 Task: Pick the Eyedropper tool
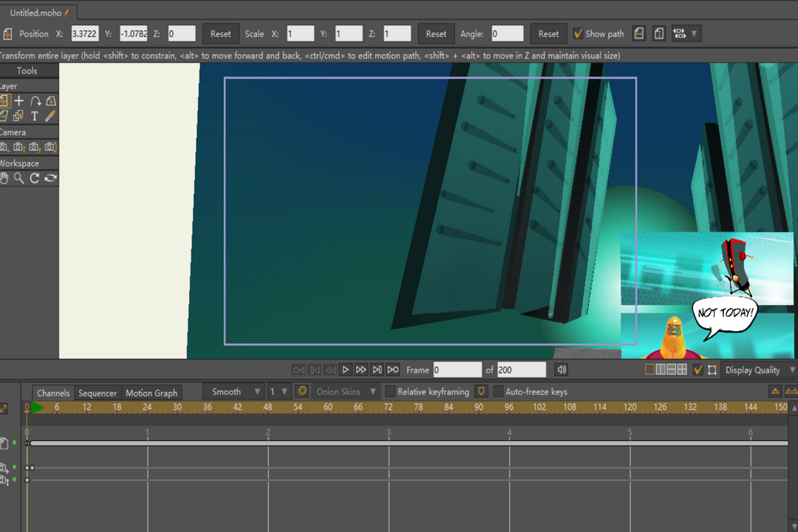(50, 116)
